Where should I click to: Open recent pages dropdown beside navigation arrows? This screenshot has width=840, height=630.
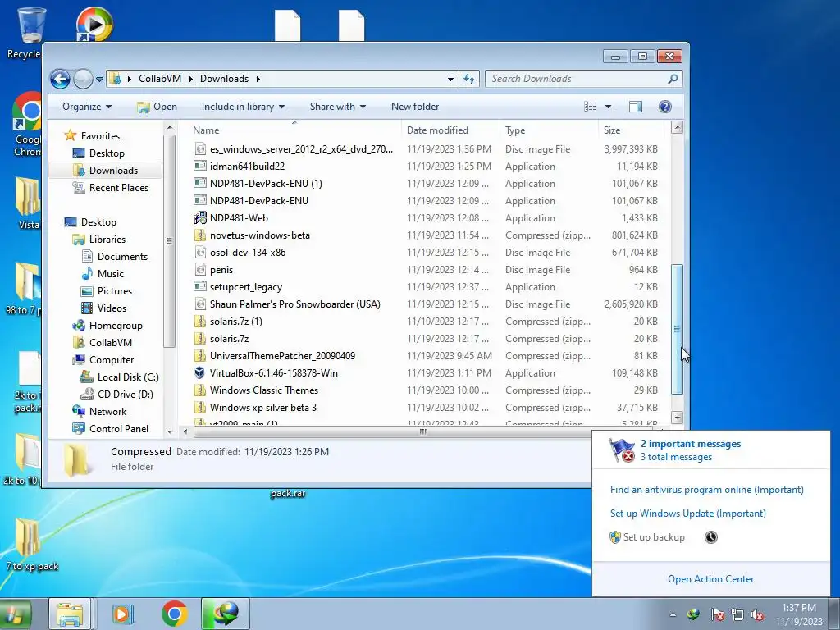coord(99,80)
